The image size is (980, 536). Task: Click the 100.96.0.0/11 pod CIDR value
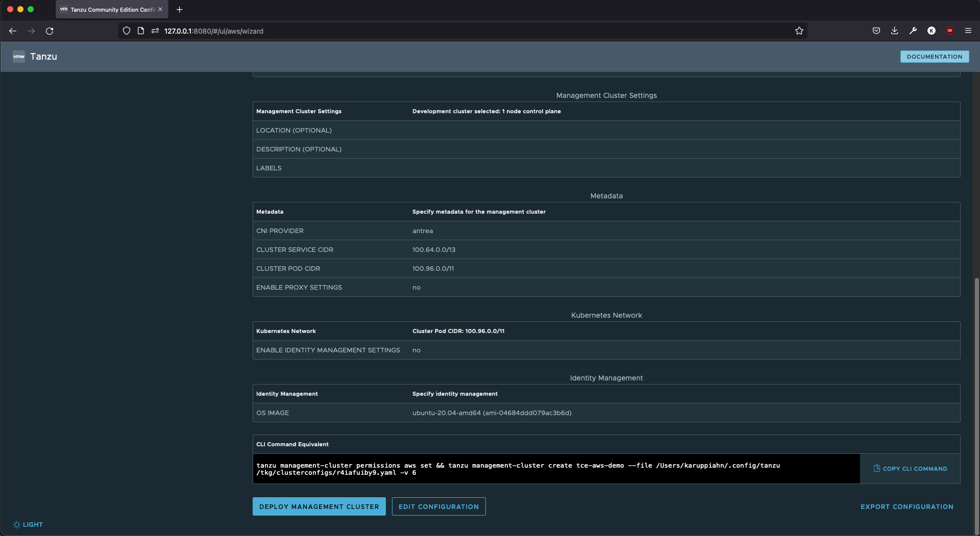[433, 269]
